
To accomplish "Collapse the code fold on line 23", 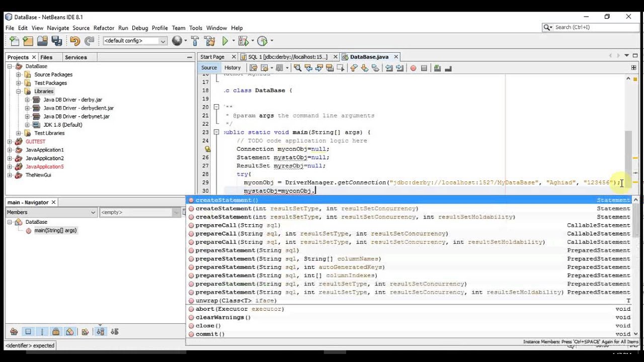I will coord(216,132).
